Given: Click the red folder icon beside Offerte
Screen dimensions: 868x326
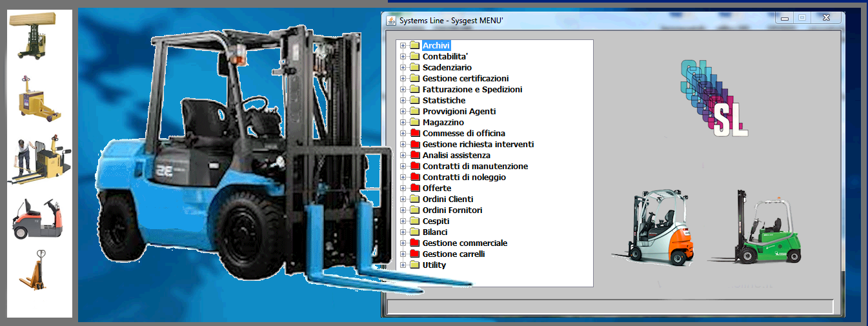Looking at the screenshot, I should pyautogui.click(x=414, y=188).
